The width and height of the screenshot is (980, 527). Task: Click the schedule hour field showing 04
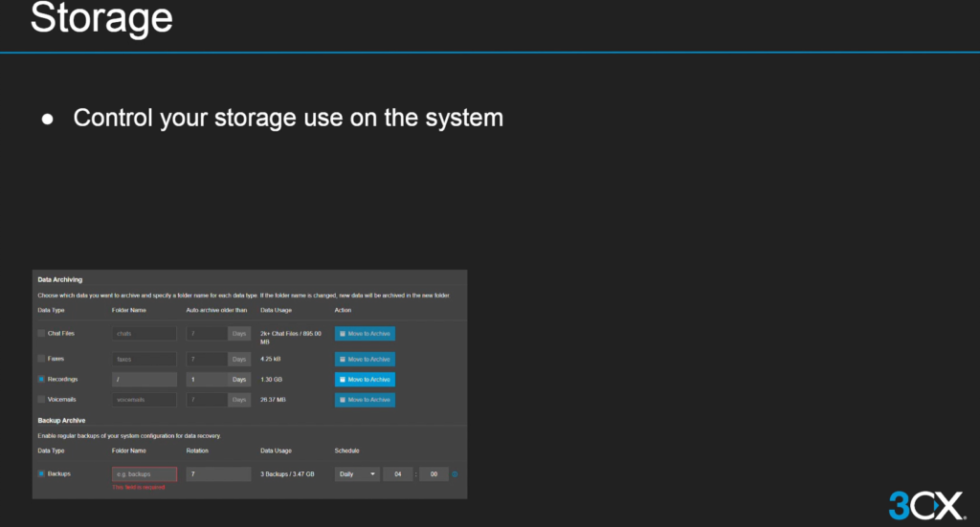[398, 474]
